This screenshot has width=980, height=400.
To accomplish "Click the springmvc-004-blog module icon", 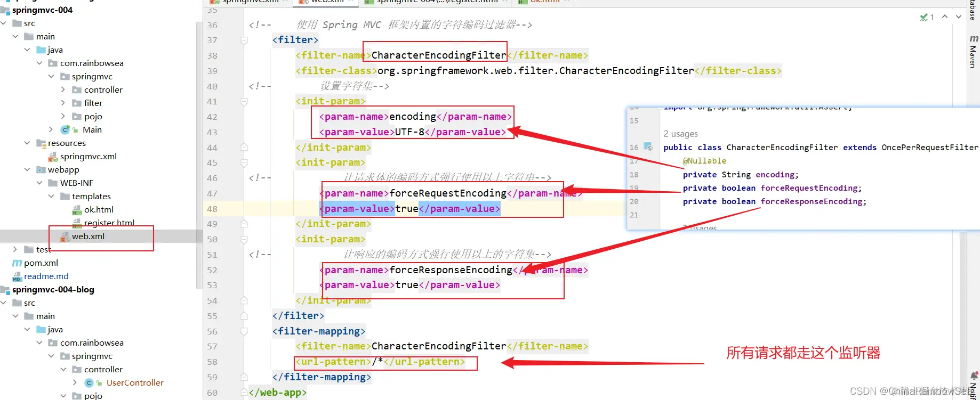I will pos(5,290).
